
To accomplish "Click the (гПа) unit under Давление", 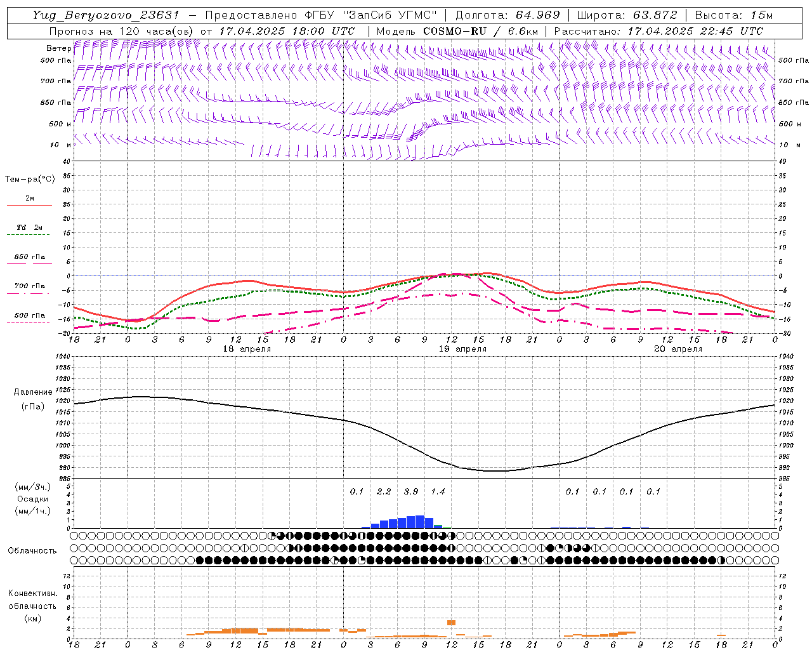I will pos(33,406).
